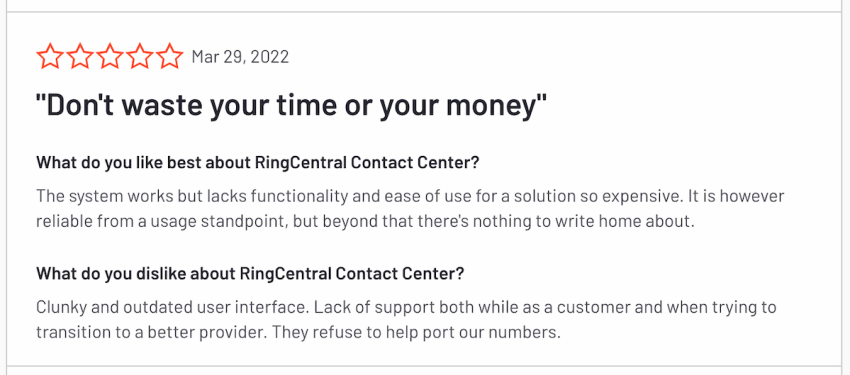Click the "What do you like best" question heading

point(258,163)
